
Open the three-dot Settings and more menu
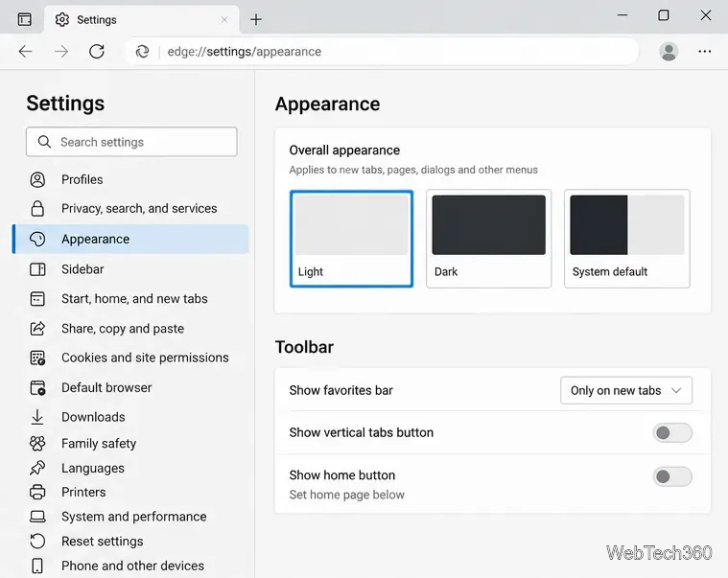(x=705, y=52)
